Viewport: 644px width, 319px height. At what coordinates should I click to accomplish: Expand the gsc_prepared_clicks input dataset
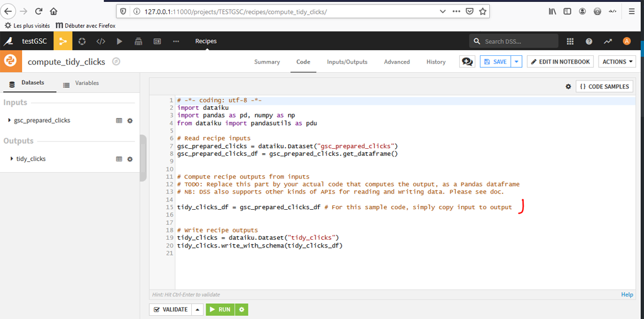click(x=10, y=121)
